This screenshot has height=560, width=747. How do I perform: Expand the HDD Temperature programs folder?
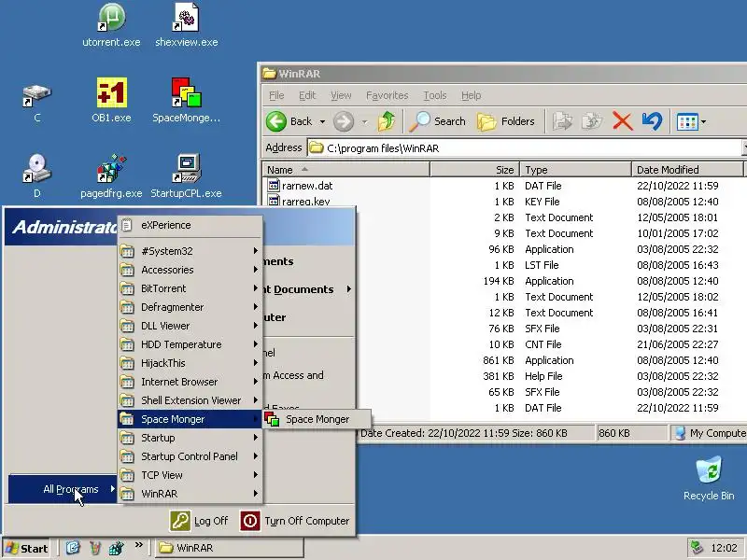point(190,344)
